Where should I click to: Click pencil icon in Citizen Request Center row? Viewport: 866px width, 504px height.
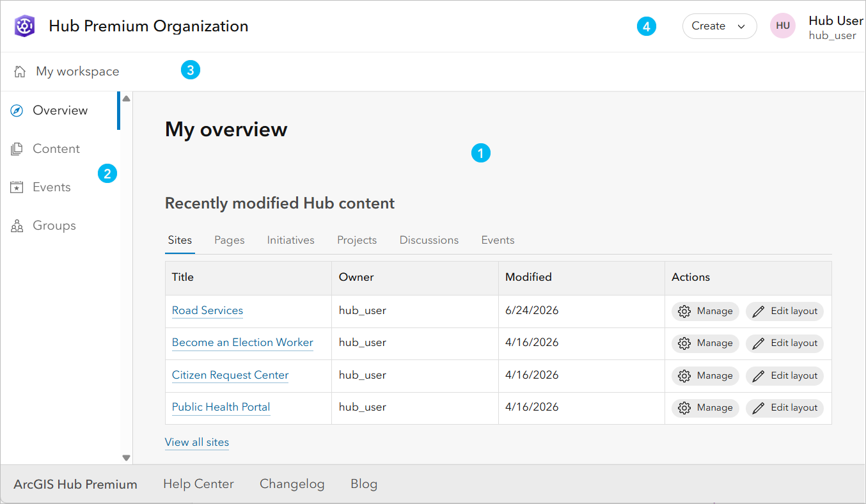point(759,376)
